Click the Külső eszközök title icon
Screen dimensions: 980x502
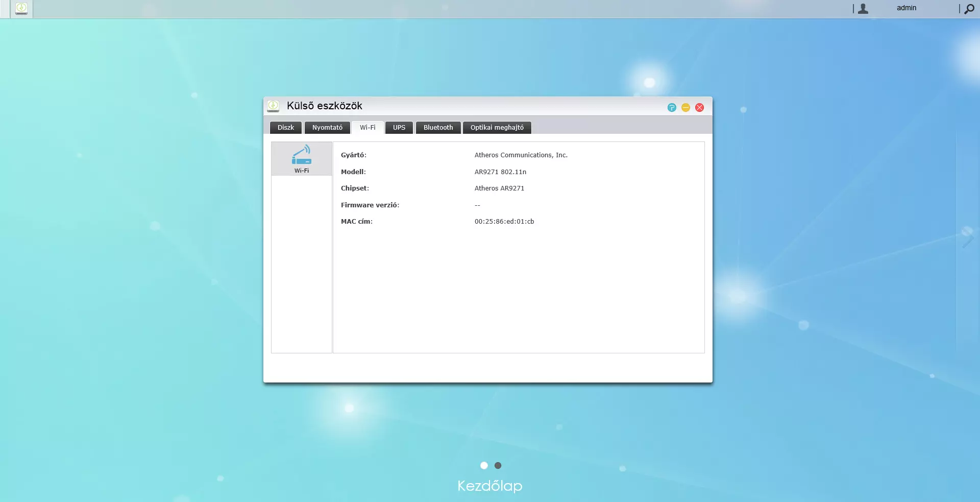(273, 106)
